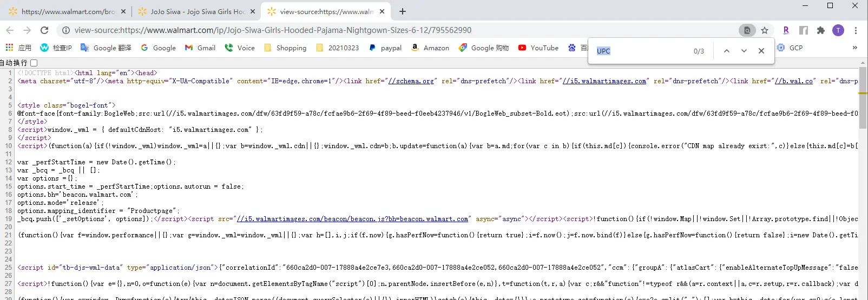This screenshot has height=300, width=868.
Task: Click line 25 script id tb-djs-wml-data text
Action: point(117,268)
